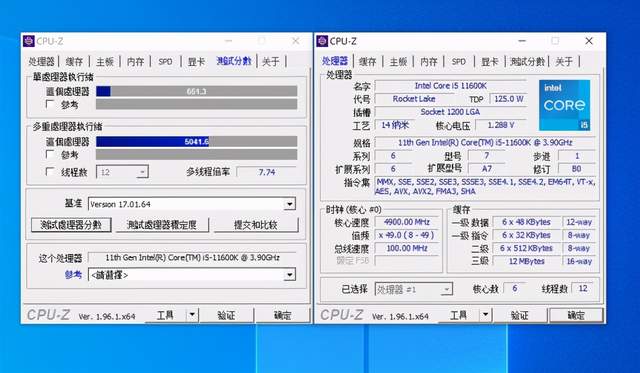Click multi-thread score bar showing 5041.6
Image resolution: width=640 pixels, height=373 pixels.
pos(196,142)
